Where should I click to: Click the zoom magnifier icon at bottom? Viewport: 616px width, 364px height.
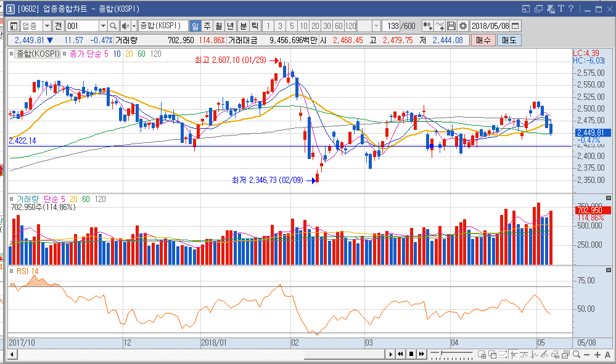point(576,354)
